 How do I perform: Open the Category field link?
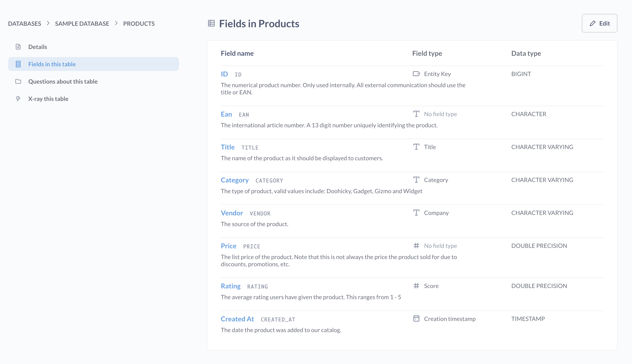pos(234,180)
